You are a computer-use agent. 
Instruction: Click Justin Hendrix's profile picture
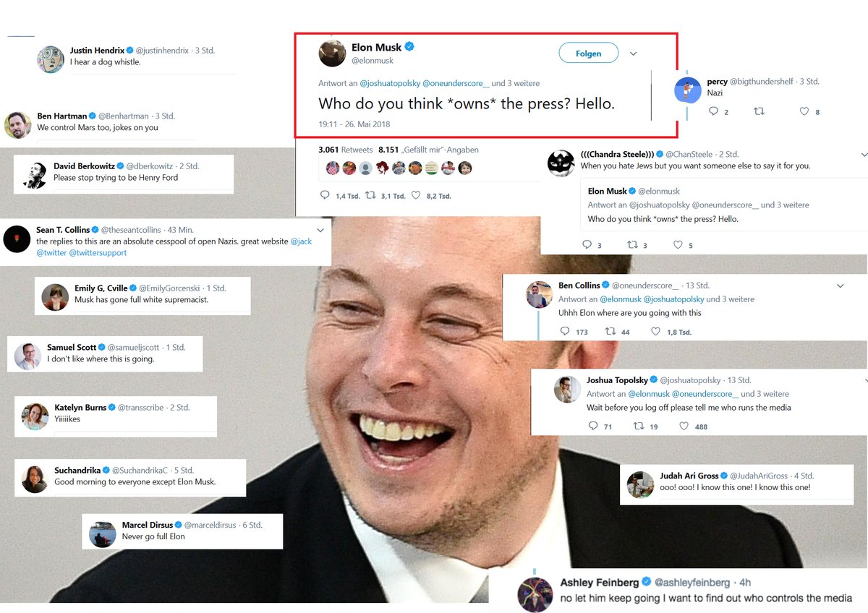pyautogui.click(x=51, y=59)
